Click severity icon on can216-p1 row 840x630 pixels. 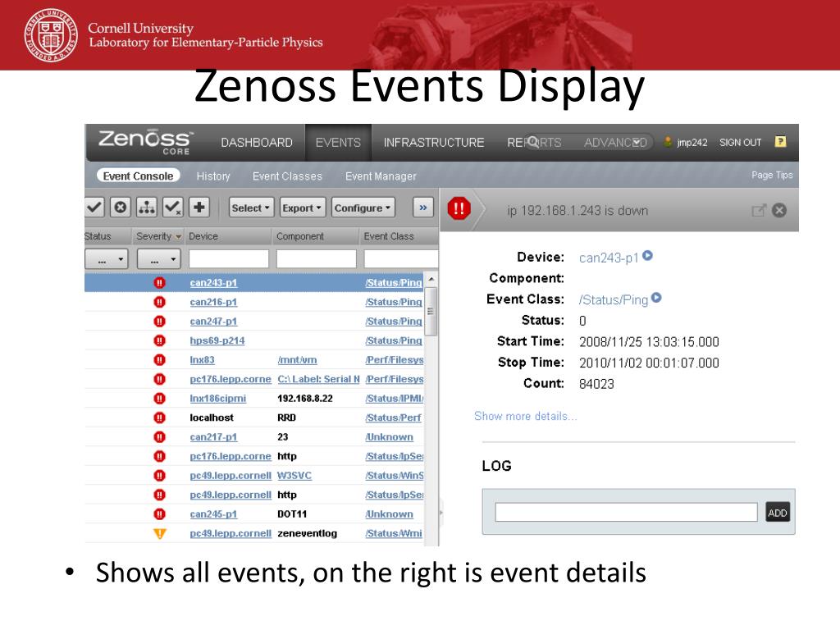click(x=160, y=302)
